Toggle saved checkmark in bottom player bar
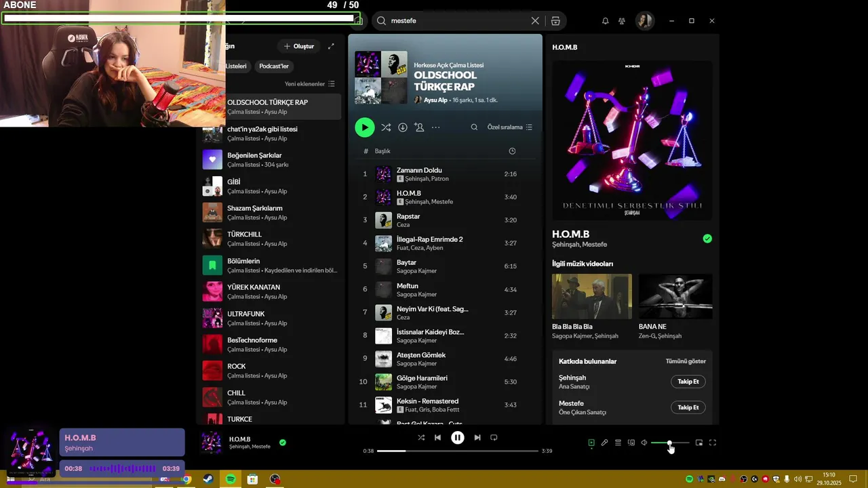This screenshot has height=488, width=868. click(283, 443)
